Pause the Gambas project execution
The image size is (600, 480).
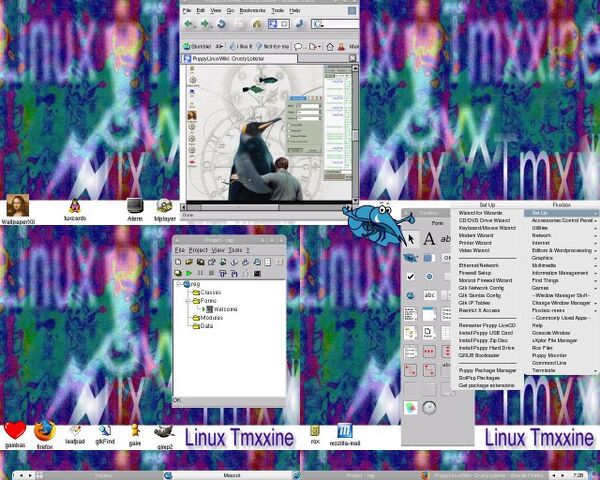(x=200, y=273)
